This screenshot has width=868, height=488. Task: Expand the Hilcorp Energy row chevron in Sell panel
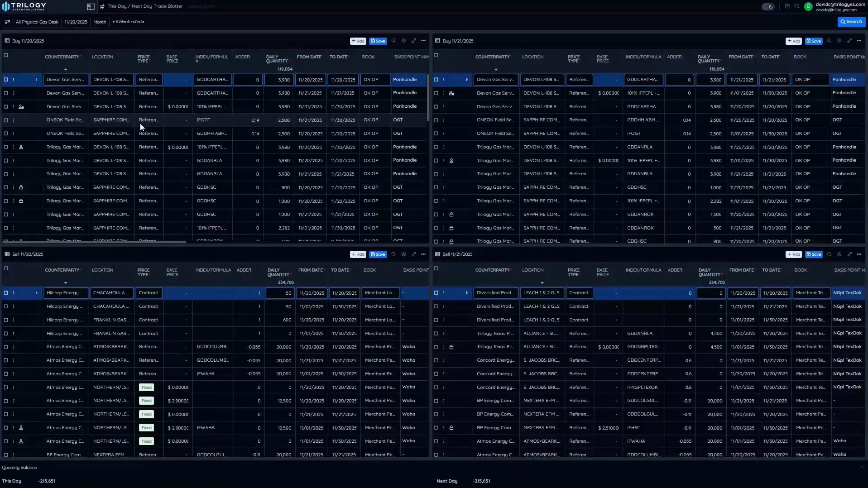36,293
